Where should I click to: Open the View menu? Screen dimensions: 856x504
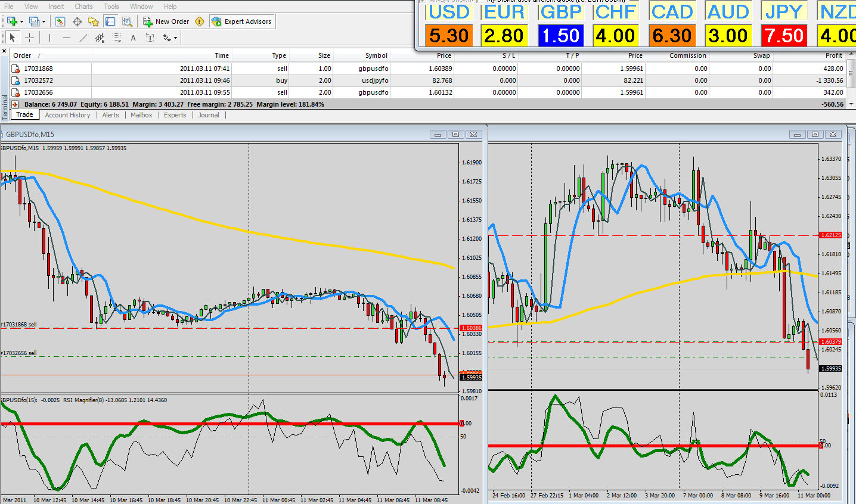click(31, 7)
